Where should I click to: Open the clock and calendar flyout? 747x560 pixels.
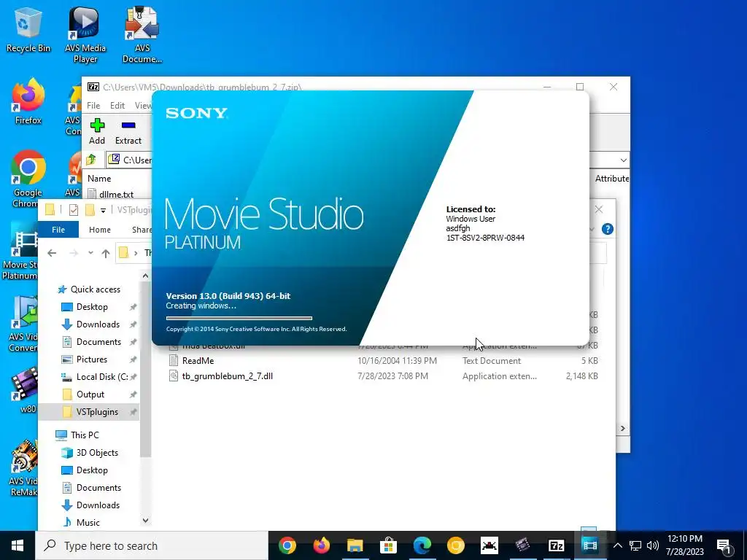684,545
